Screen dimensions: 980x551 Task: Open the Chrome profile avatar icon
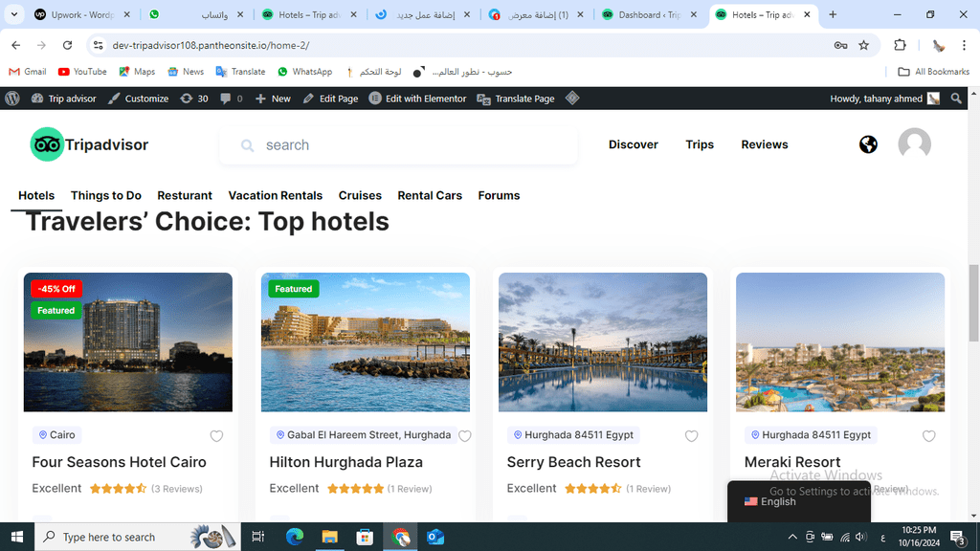click(x=938, y=45)
